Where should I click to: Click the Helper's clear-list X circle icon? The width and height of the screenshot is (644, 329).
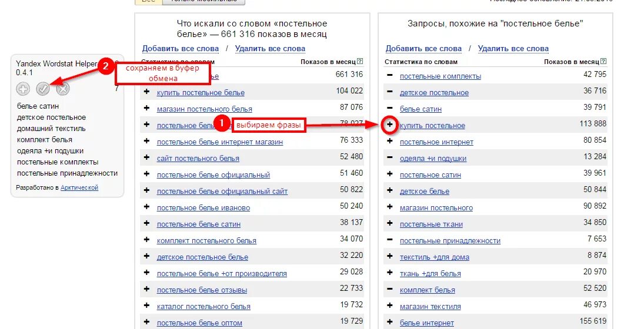[63, 89]
